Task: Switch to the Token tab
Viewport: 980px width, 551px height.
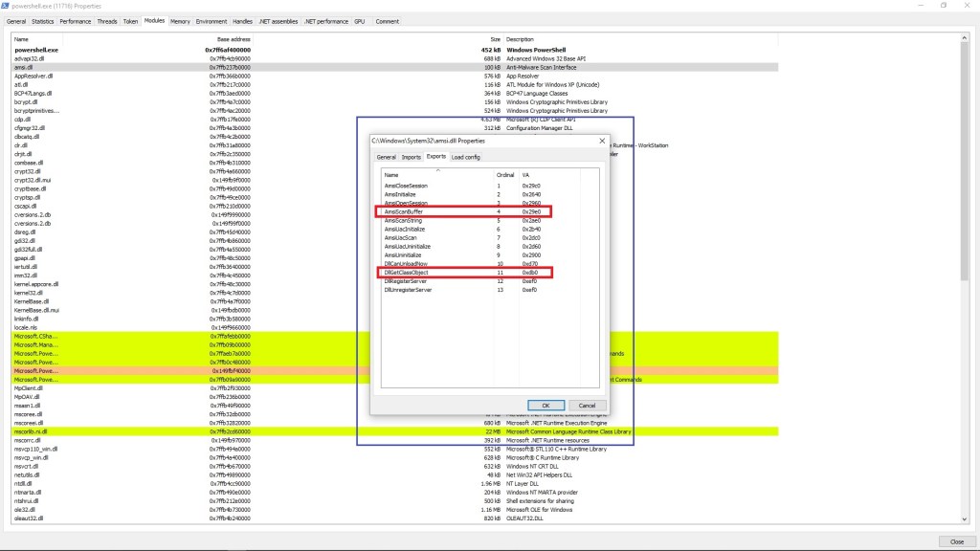Action: (x=130, y=21)
